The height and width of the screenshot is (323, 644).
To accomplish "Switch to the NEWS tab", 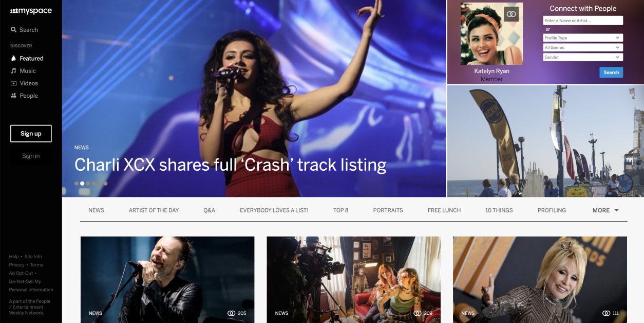I will [x=96, y=210].
